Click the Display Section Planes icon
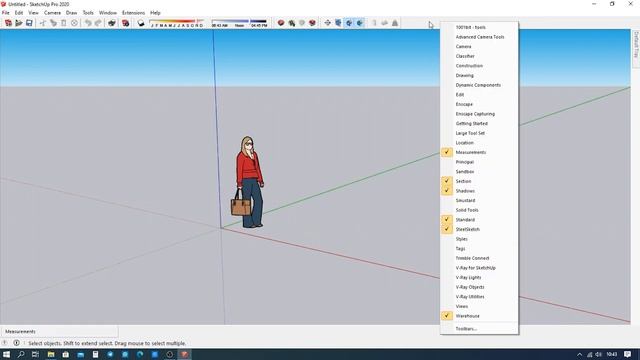640x360 pixels. pos(338,23)
